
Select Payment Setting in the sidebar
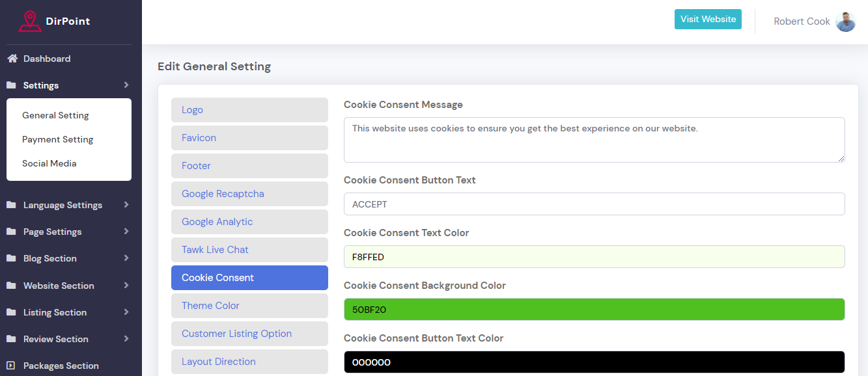57,139
